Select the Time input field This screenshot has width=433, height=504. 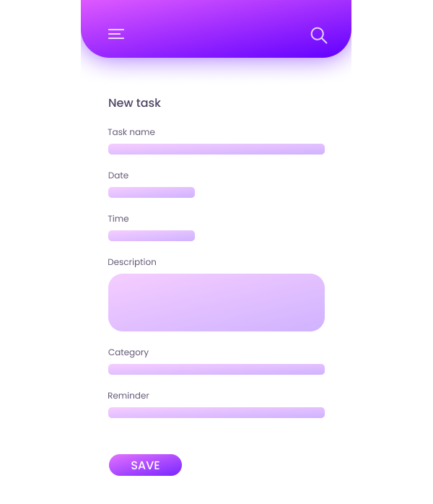[x=152, y=235]
